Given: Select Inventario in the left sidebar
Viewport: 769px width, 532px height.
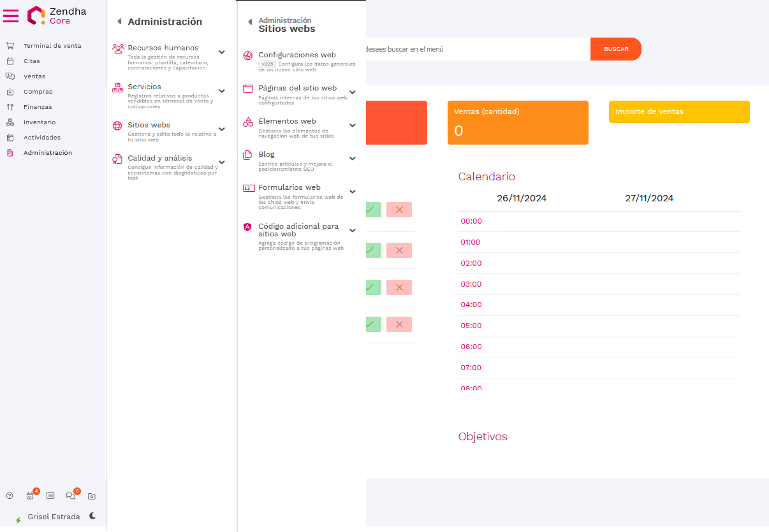Looking at the screenshot, I should tap(39, 122).
